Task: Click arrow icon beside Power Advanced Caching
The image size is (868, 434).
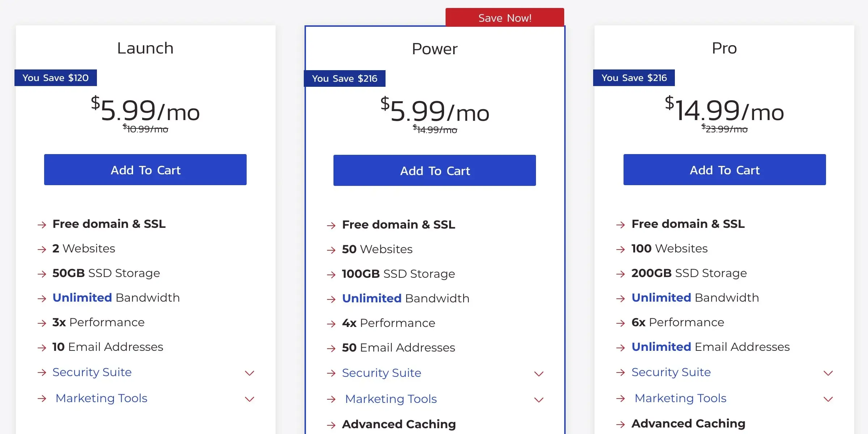Action: click(x=331, y=425)
